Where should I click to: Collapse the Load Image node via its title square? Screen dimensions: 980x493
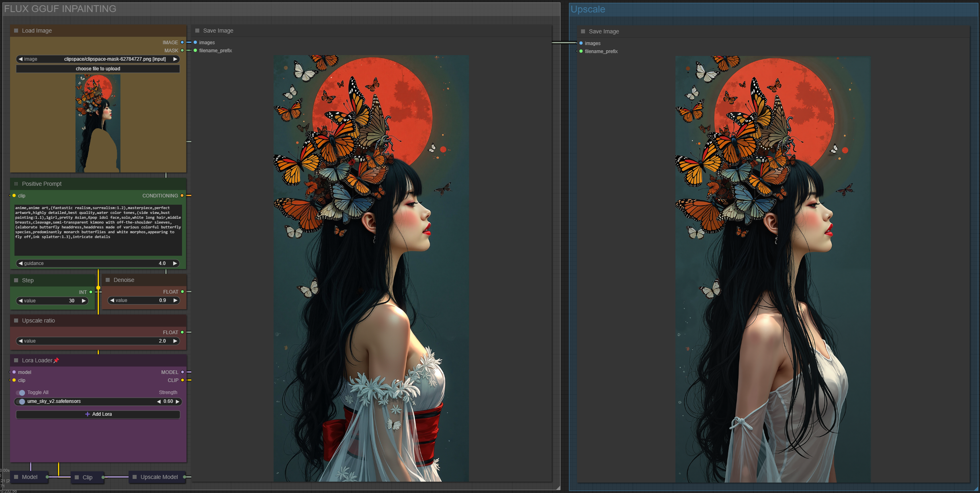[16, 31]
